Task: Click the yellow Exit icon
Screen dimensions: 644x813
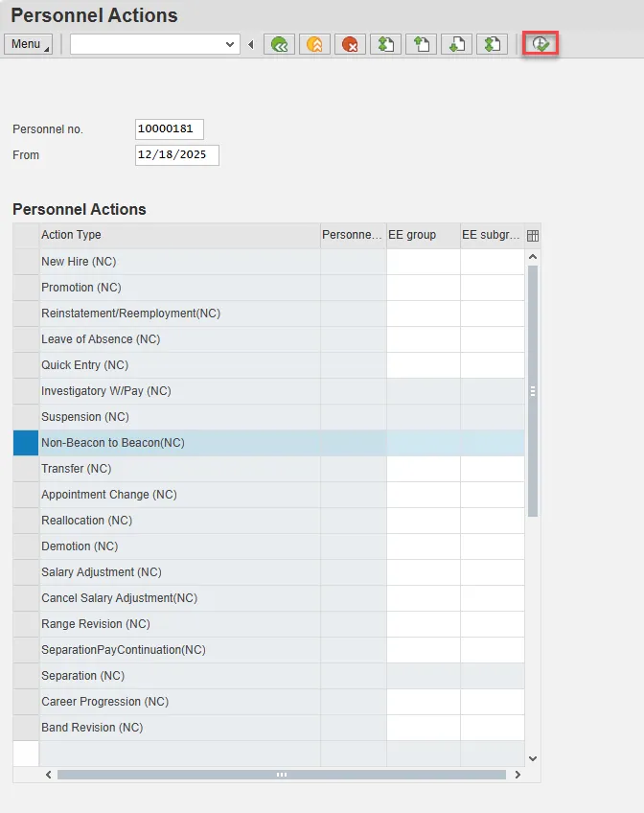Action: [x=314, y=44]
